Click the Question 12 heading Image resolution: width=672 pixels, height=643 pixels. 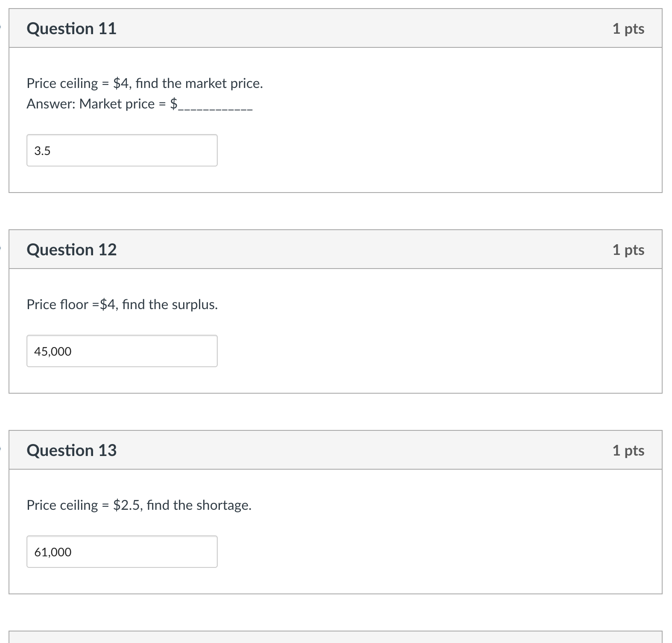click(x=71, y=250)
